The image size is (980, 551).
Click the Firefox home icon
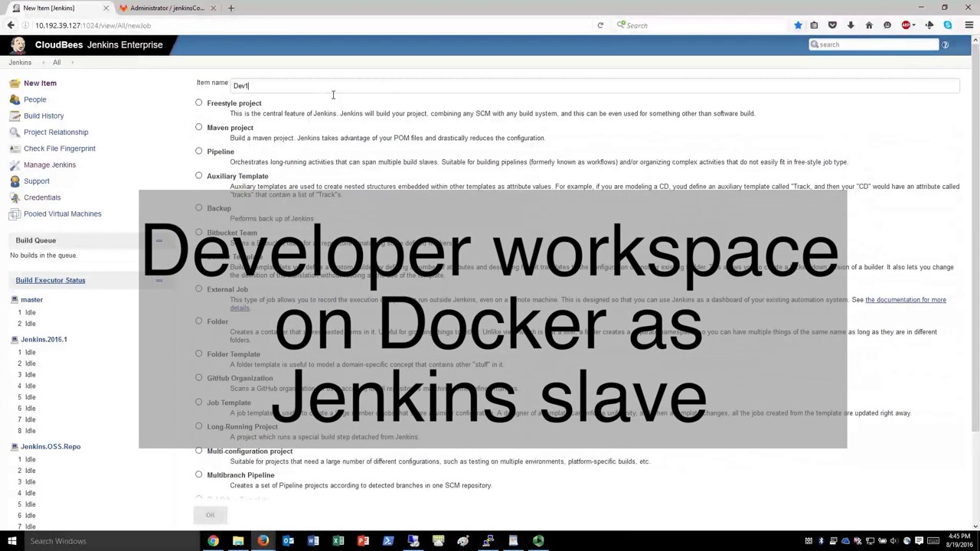tap(869, 25)
